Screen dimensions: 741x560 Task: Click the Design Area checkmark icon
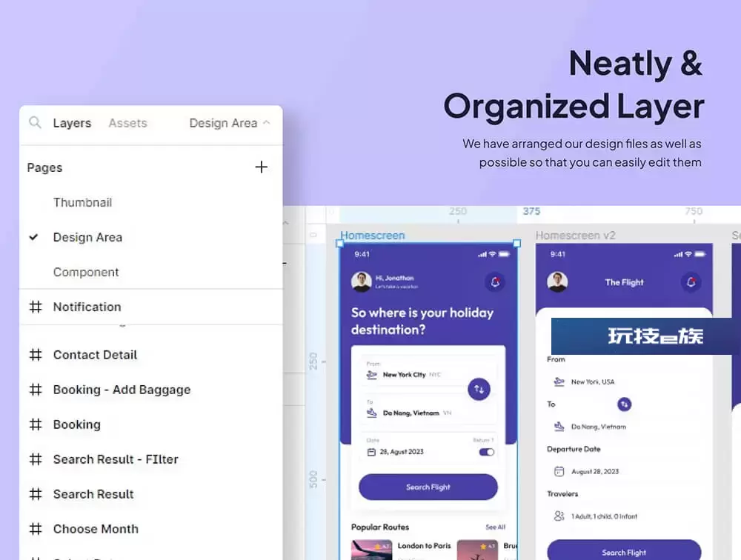tap(33, 237)
